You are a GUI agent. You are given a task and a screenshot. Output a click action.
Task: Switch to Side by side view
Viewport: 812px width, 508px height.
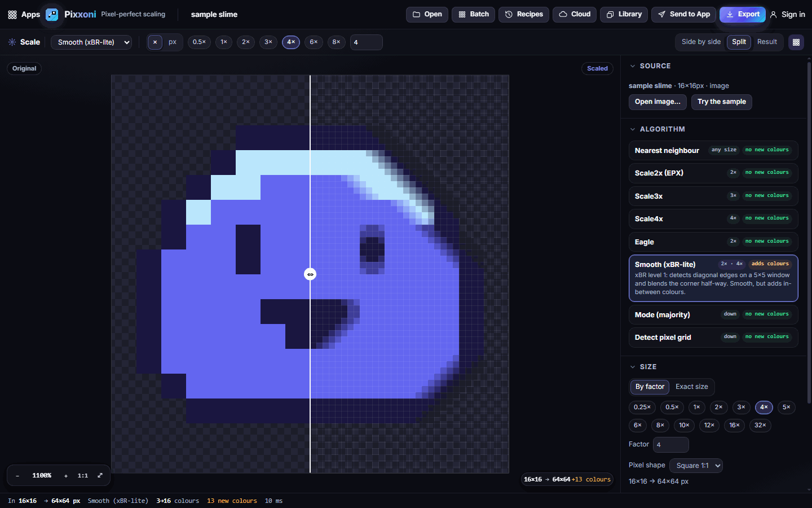pyautogui.click(x=701, y=42)
